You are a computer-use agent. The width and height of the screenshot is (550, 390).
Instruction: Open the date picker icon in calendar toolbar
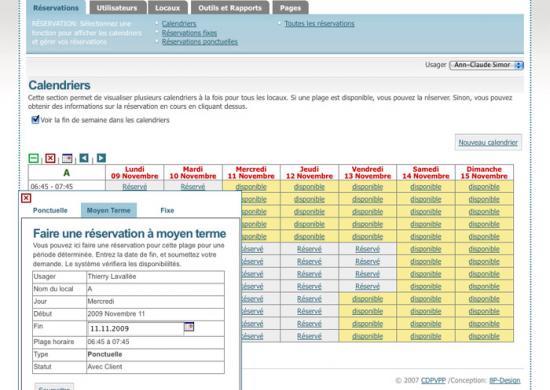[67, 158]
